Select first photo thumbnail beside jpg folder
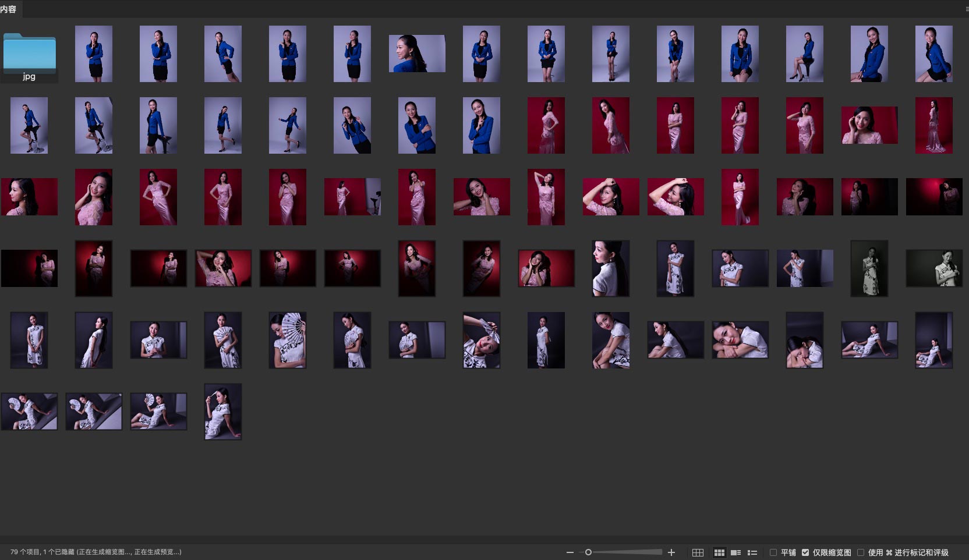The height and width of the screenshot is (560, 969). coord(94,54)
